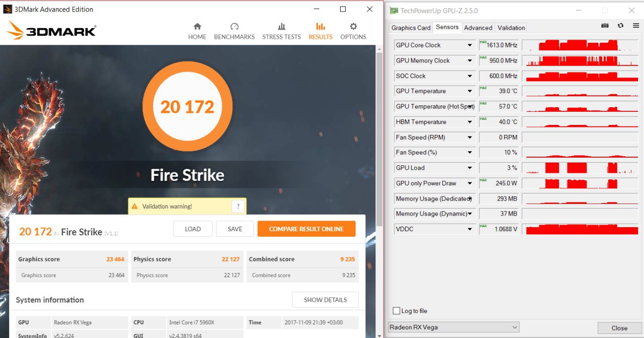Image resolution: width=644 pixels, height=338 pixels.
Task: Open the GPU-Z hamburger menu
Action: (636, 26)
